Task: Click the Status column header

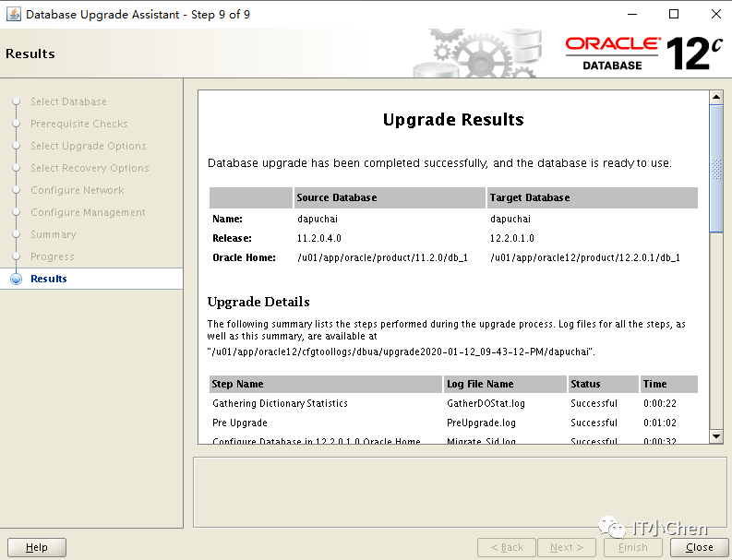Action: click(x=603, y=384)
